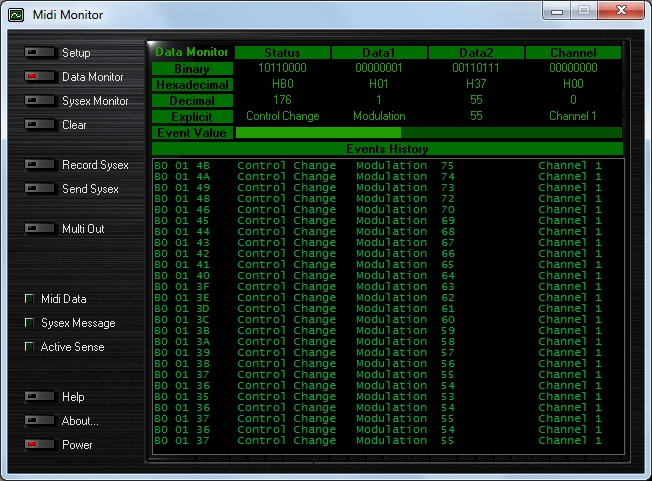The height and width of the screenshot is (481, 652).
Task: Check the Sysex Message checkbox
Action: coord(30,323)
